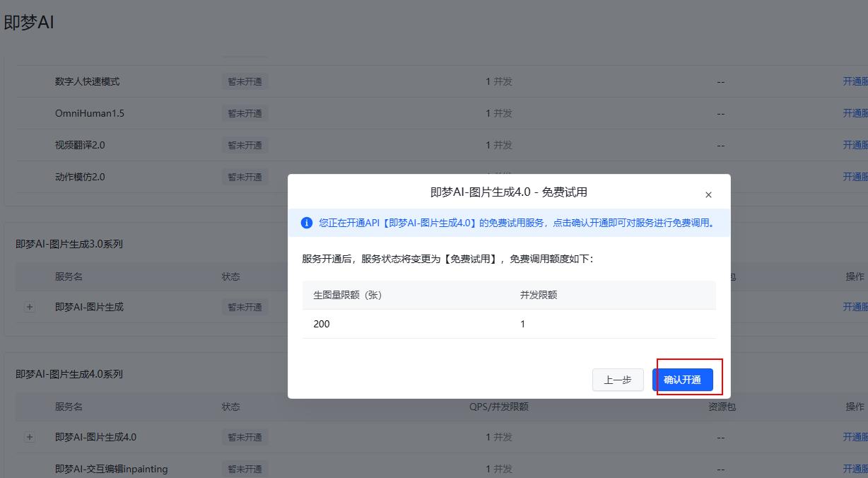Click the 即梦AI-图片生成3.0系列 section heading
Screen dimensions: 868x478
click(69, 244)
